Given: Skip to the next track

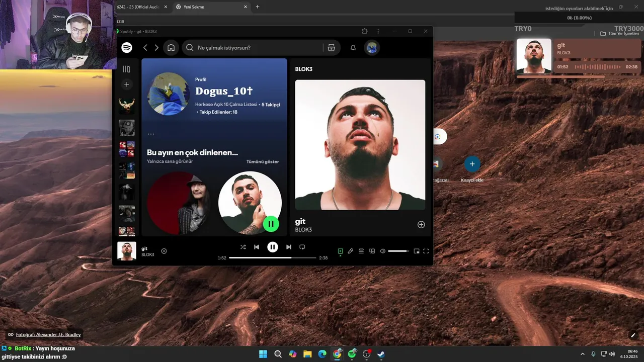Looking at the screenshot, I should click(x=289, y=247).
